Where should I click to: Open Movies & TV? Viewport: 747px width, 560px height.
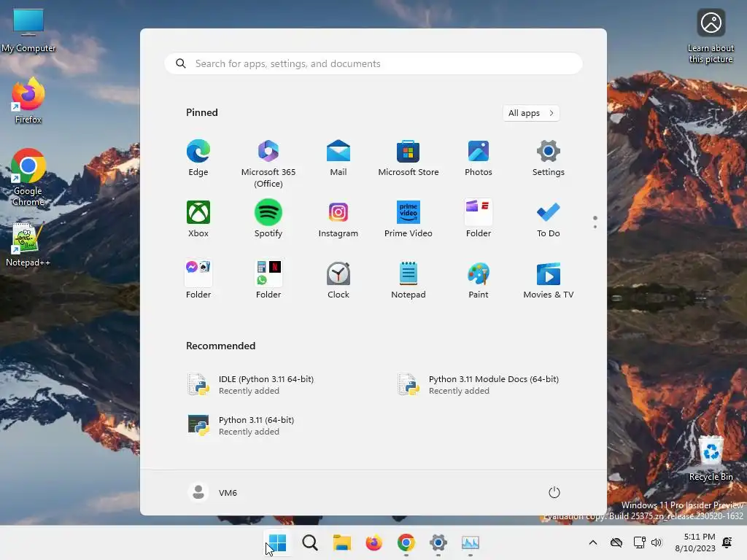(x=549, y=281)
